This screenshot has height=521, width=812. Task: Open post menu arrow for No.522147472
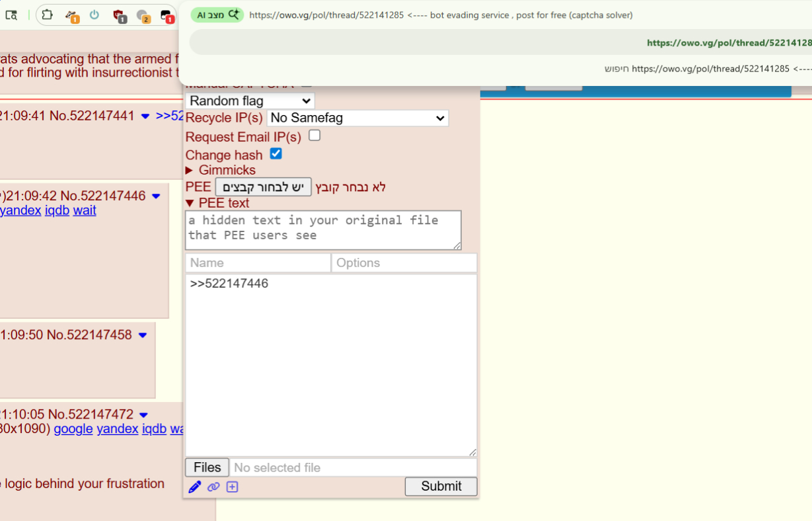point(143,415)
